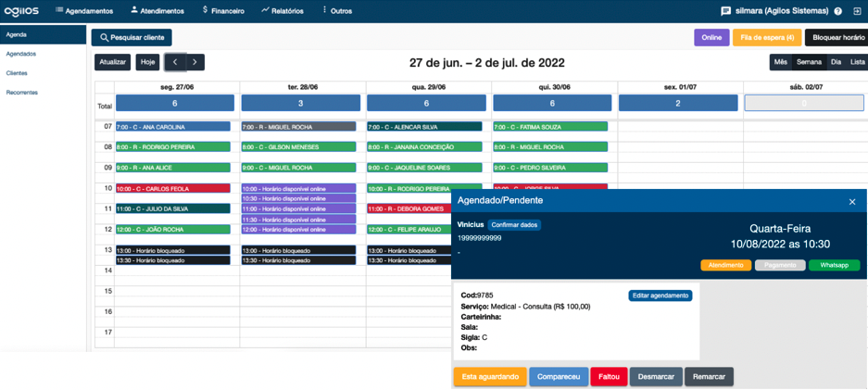Open the Agendamentos menu

(x=84, y=11)
